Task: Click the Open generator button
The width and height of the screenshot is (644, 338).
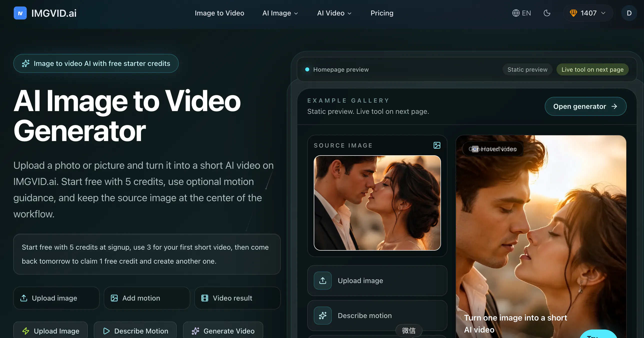Action: coord(585,106)
